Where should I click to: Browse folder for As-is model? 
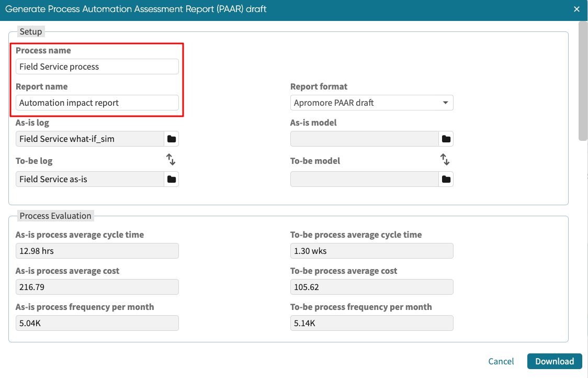click(x=446, y=139)
